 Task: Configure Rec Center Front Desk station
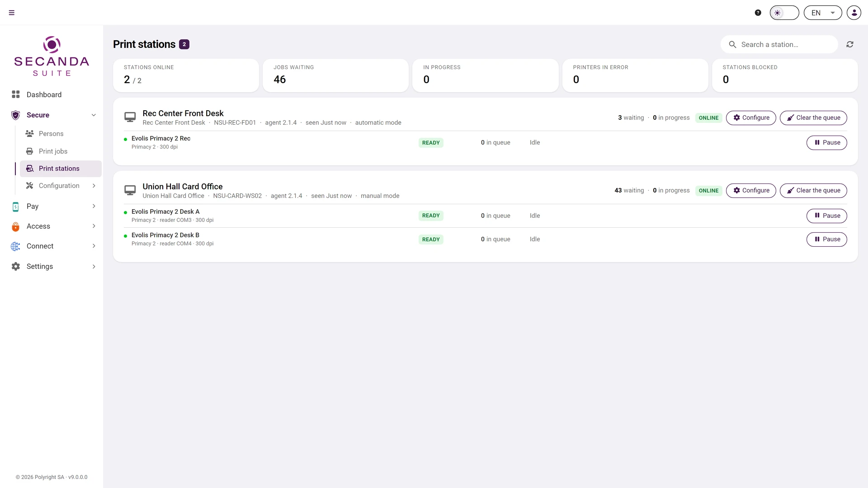(751, 118)
